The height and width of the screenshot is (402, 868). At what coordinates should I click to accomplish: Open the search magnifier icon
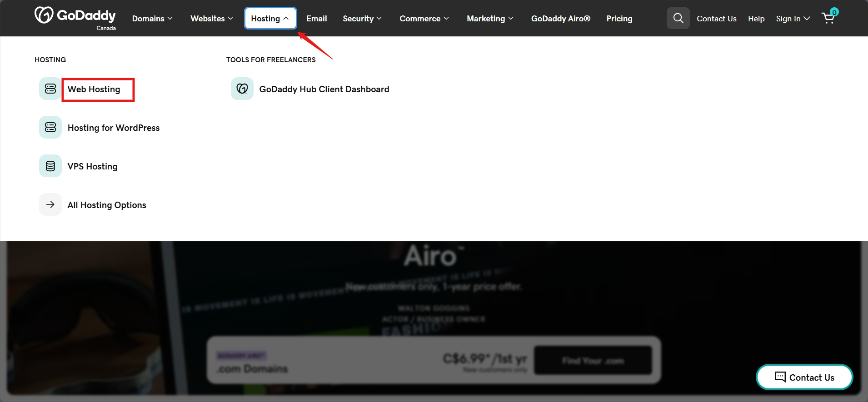coord(678,18)
